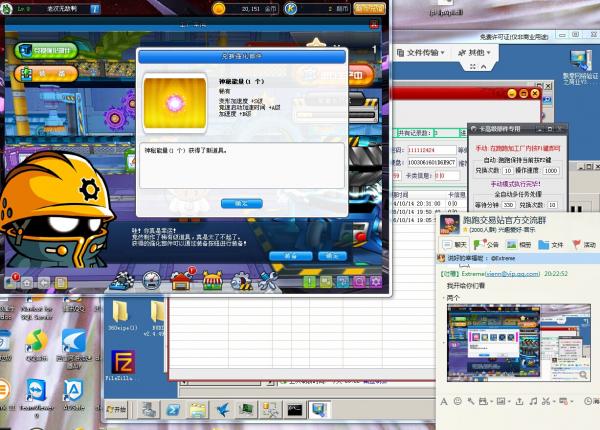Click the magenta magnifier search icon
Viewport: 600px width, 430px height.
coord(359,282)
